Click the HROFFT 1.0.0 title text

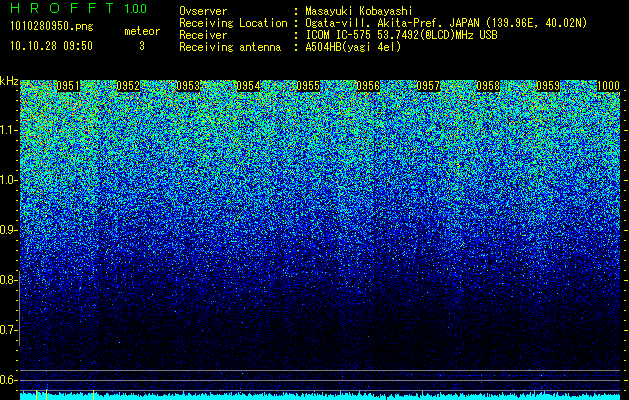(79, 8)
